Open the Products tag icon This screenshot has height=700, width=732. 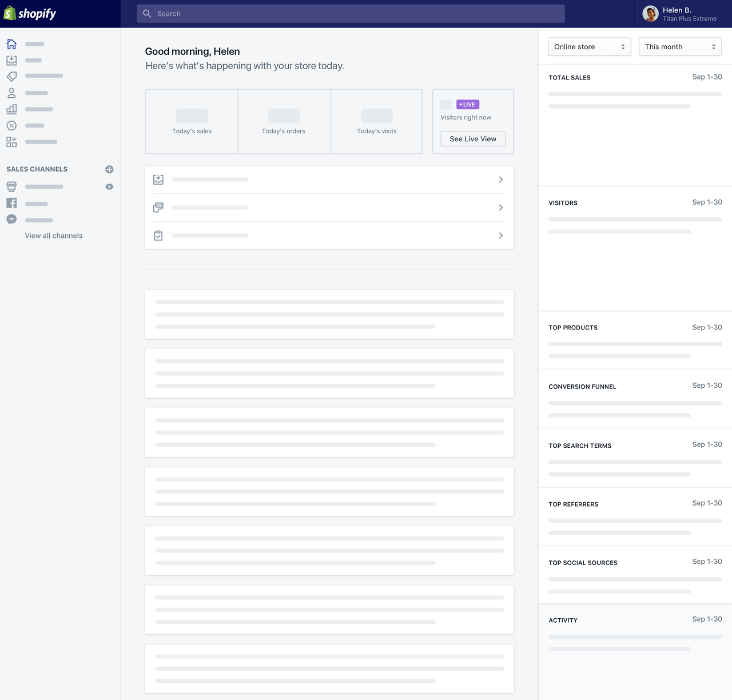(x=11, y=76)
